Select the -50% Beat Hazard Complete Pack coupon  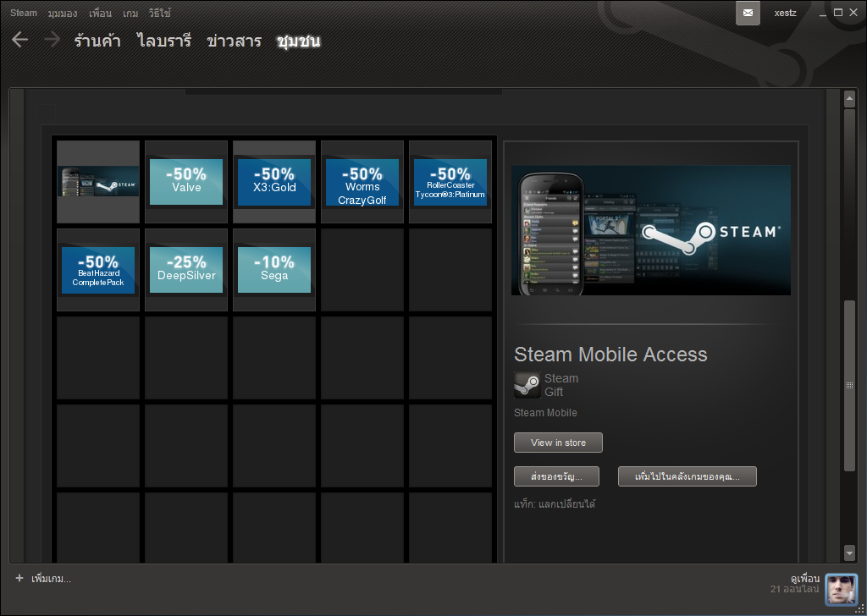tap(98, 270)
